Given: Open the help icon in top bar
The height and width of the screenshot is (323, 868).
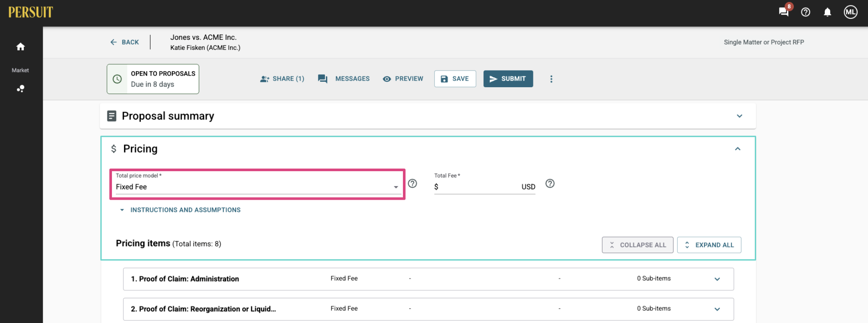Looking at the screenshot, I should (806, 12).
